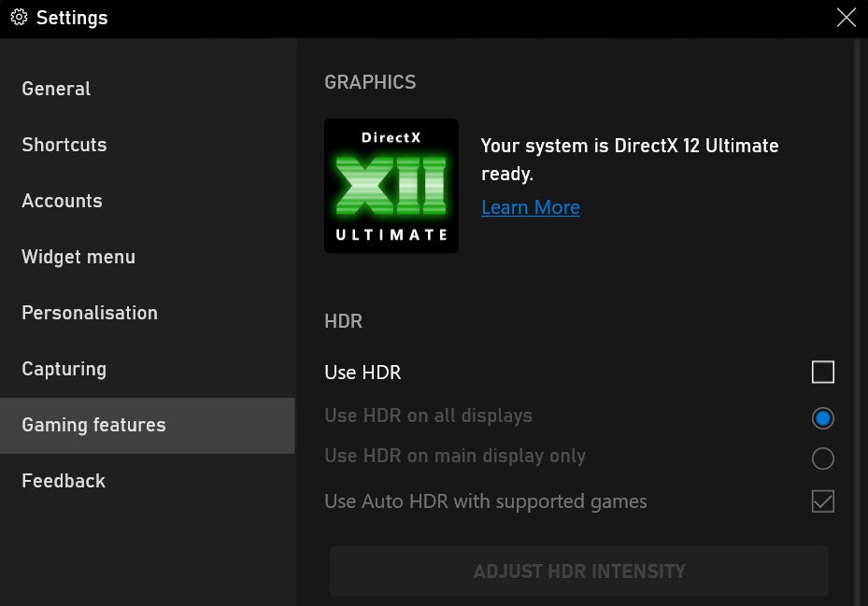Click the DirectX 12 Ultimate logo
Viewport: 868px width, 606px height.
(x=391, y=185)
